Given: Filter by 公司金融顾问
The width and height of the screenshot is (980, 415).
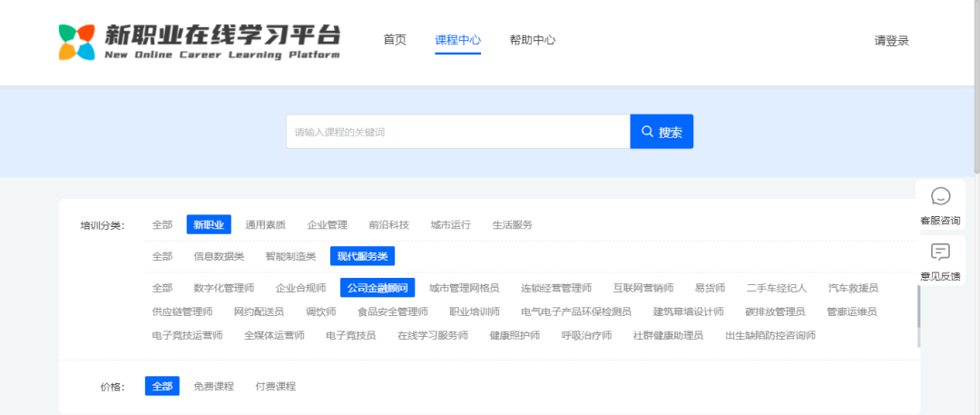Looking at the screenshot, I should [377, 288].
